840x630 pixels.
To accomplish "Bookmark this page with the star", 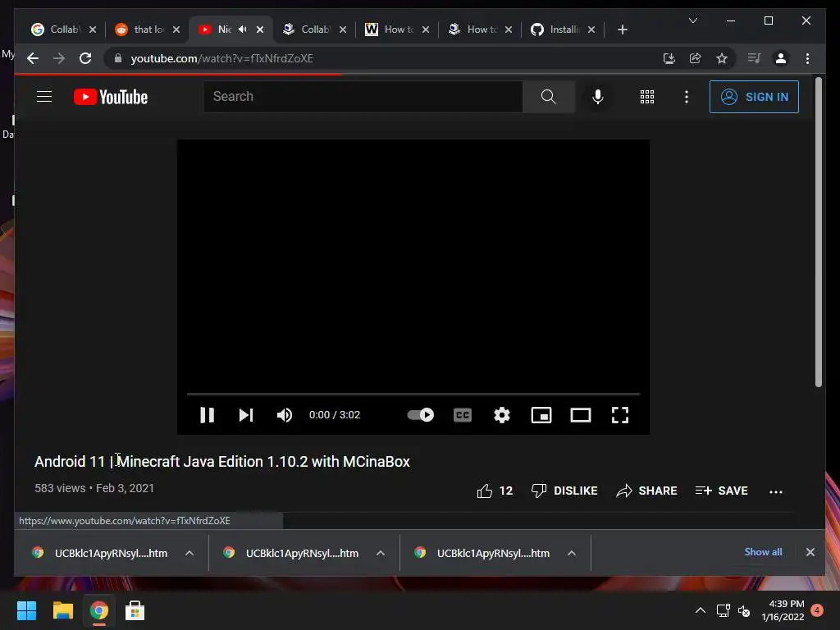I will [x=722, y=58].
